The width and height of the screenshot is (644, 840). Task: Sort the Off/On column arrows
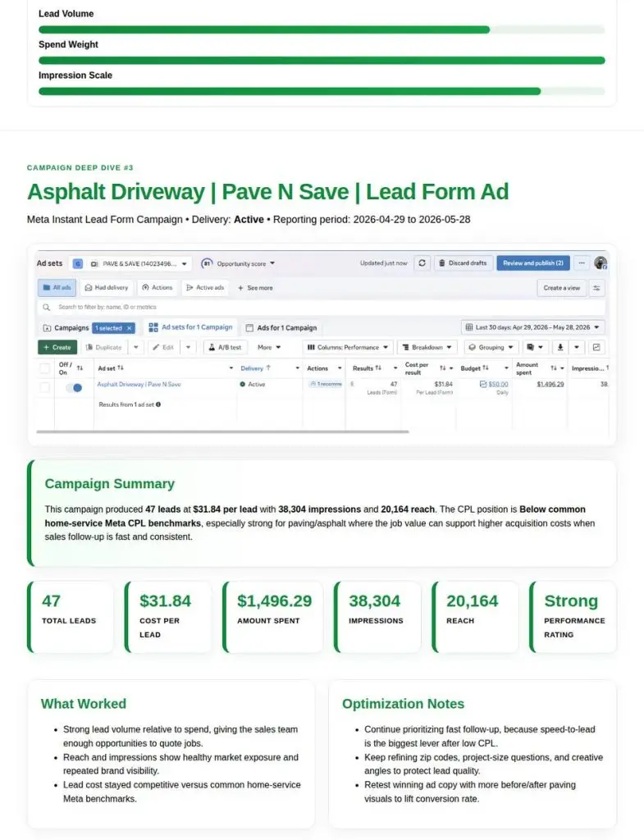(x=80, y=368)
